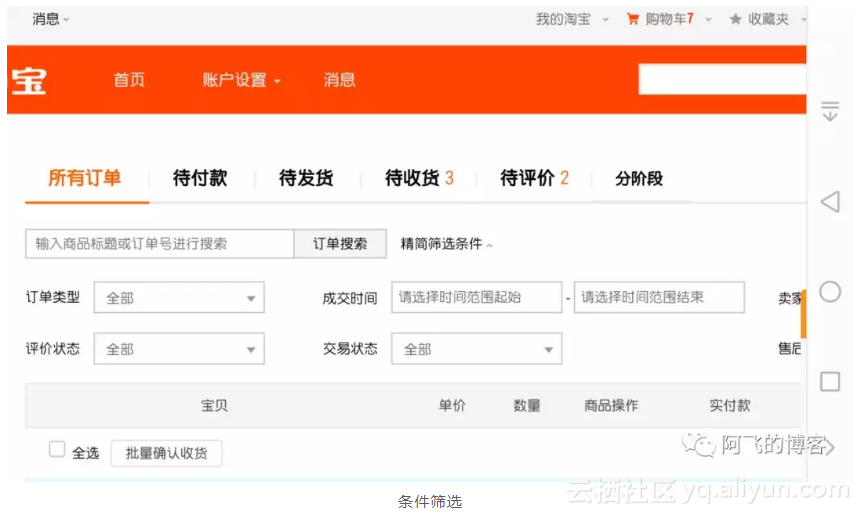Open the 待评价 tab
Viewport: 861px width, 515px height.
[x=534, y=178]
